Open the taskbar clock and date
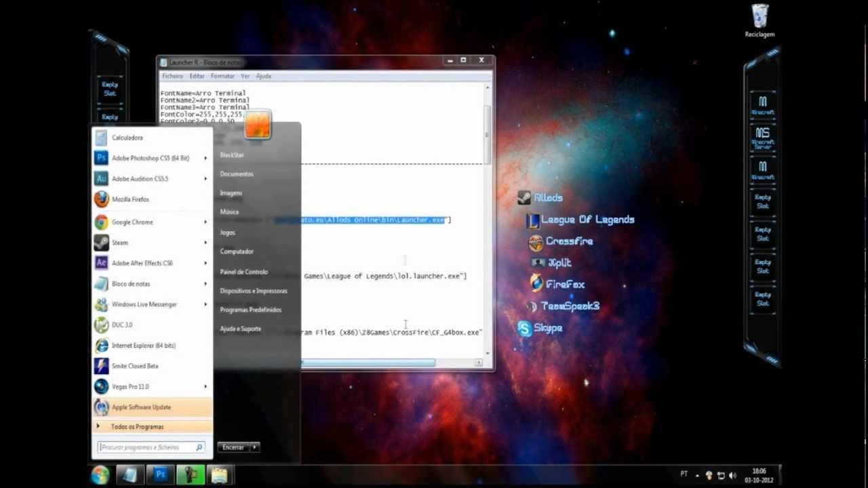This screenshot has width=868, height=488. [x=759, y=475]
